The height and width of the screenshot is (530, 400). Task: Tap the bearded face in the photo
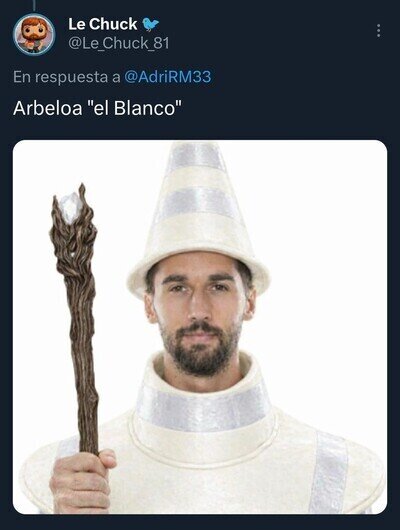pos(200,314)
